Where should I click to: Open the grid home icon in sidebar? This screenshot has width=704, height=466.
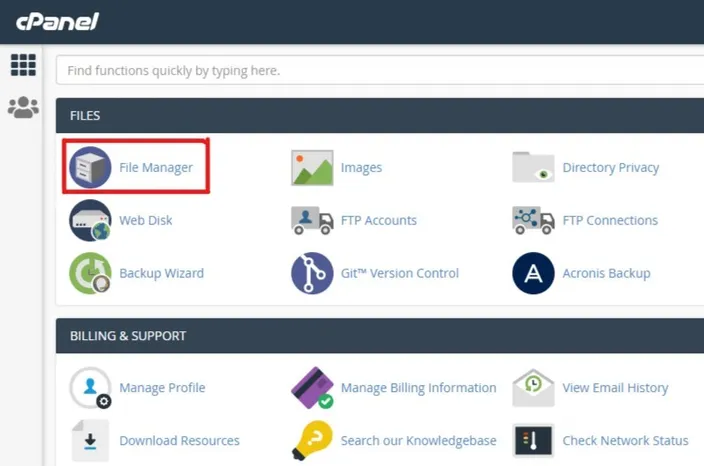point(23,65)
